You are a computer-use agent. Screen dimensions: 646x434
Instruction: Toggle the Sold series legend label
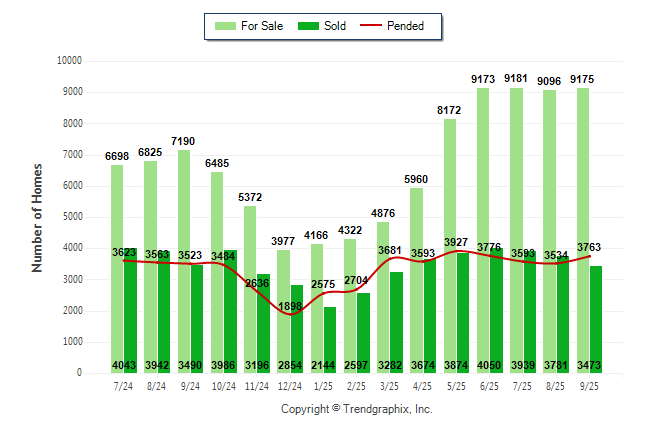pos(335,26)
